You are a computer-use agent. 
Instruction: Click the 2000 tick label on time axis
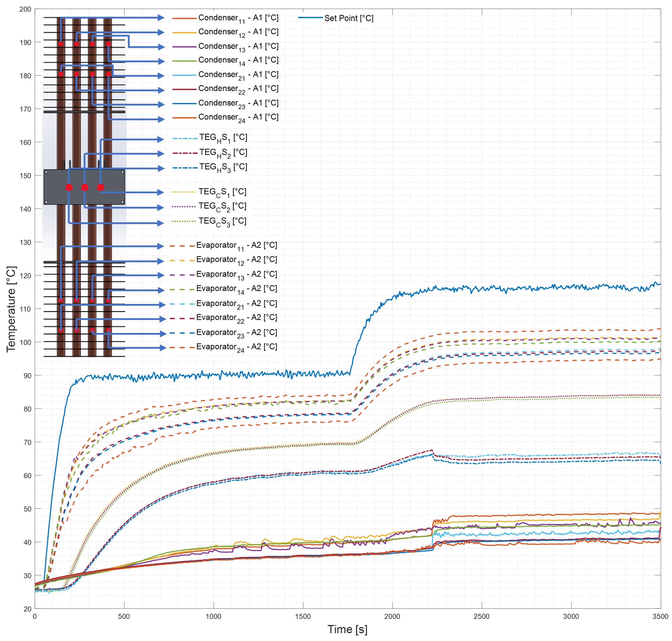pyautogui.click(x=392, y=616)
